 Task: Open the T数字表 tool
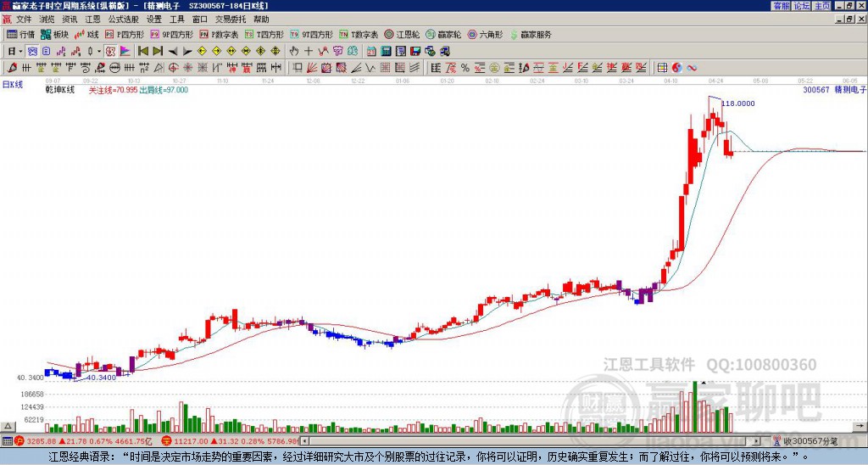(x=359, y=34)
